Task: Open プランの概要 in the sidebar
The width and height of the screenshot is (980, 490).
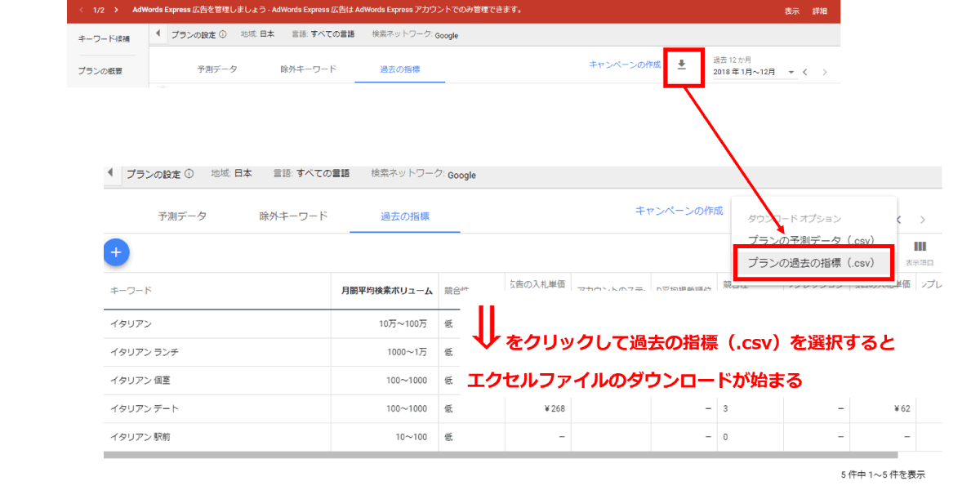Action: [x=100, y=71]
